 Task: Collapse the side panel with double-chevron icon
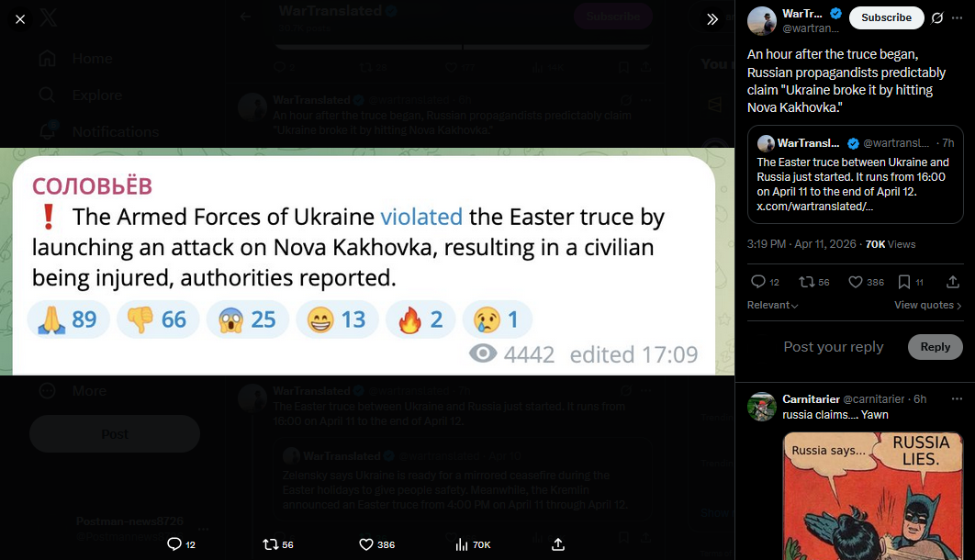pyautogui.click(x=712, y=19)
